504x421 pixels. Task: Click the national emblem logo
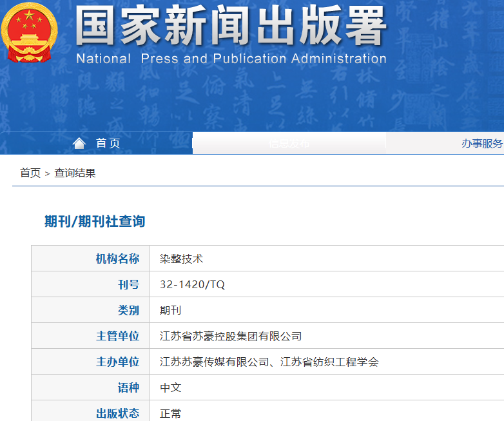[29, 32]
